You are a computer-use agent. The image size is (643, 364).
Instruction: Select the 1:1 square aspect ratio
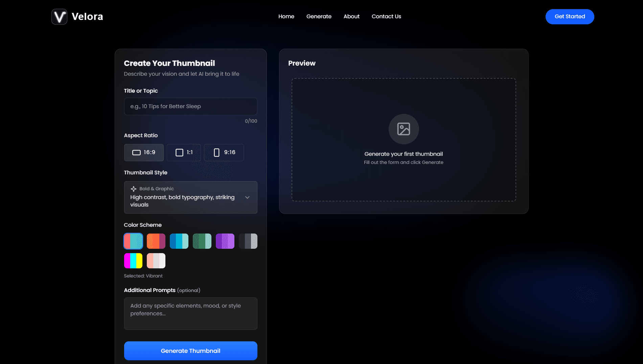pos(184,152)
